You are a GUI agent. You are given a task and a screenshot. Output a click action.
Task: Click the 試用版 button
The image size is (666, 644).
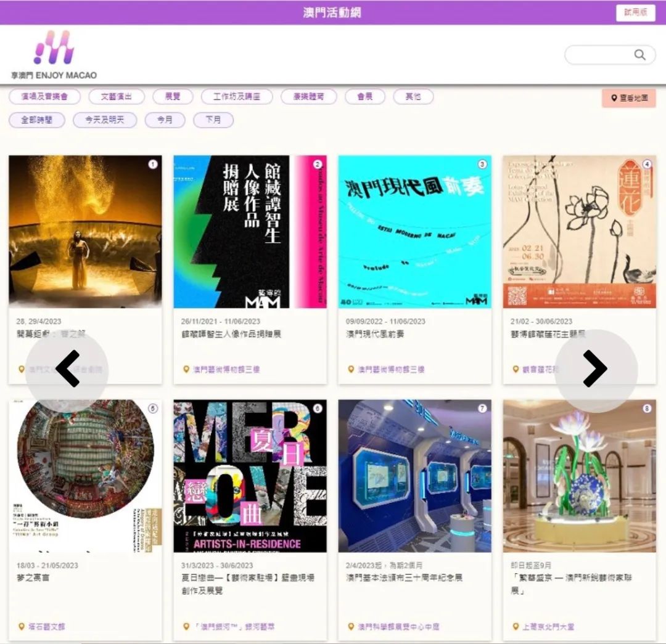tap(635, 13)
